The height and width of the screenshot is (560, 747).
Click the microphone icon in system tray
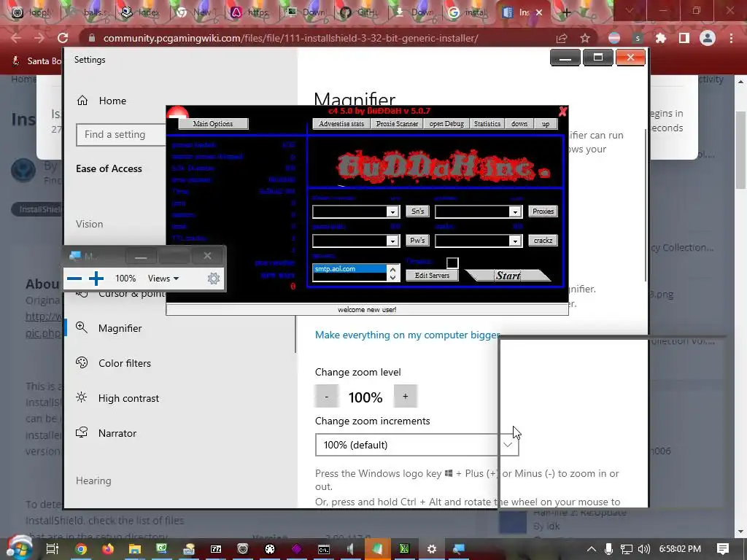[608, 549]
